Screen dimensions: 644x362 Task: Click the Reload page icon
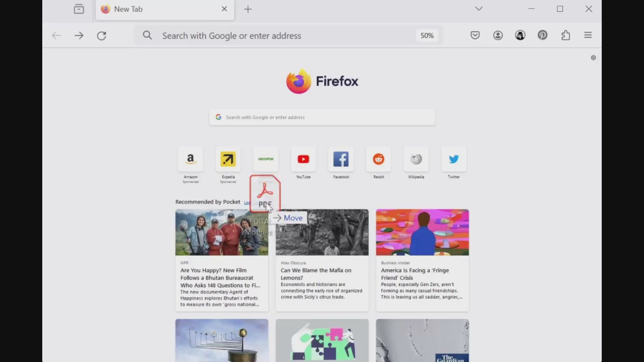pyautogui.click(x=102, y=36)
